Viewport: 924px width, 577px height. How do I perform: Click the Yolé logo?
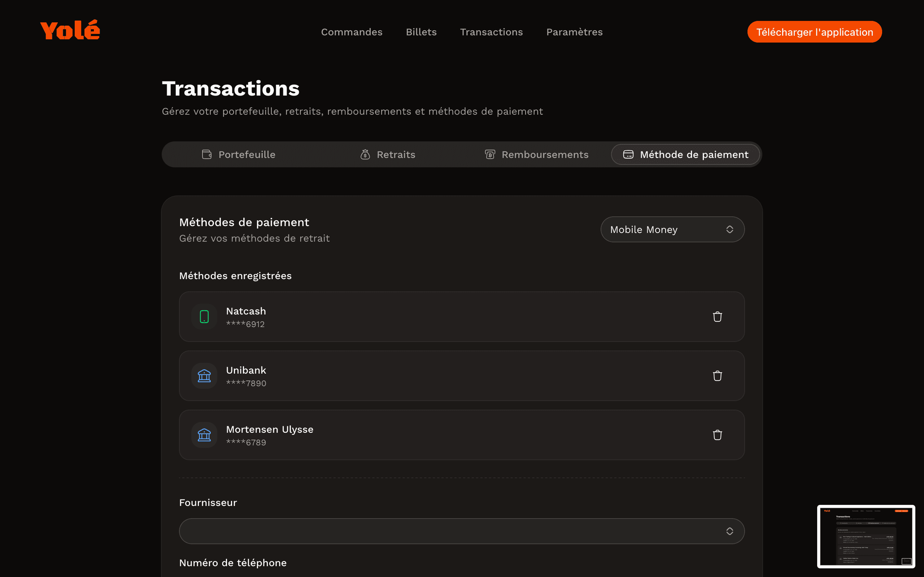click(70, 31)
